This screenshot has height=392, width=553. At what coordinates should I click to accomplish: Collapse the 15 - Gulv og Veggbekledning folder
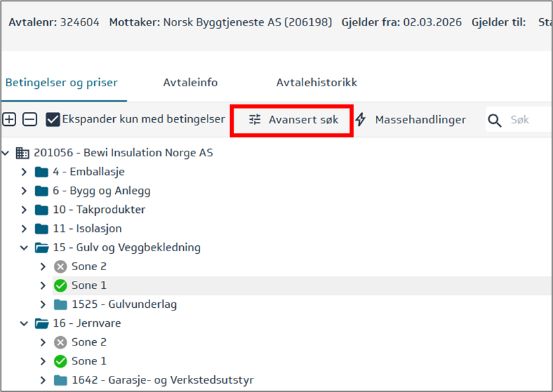click(x=24, y=248)
